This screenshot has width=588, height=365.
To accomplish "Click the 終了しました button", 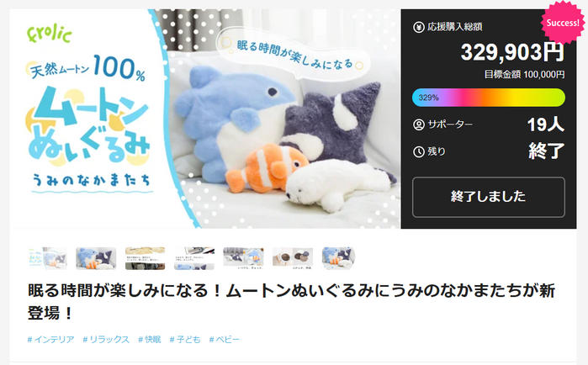I will click(x=488, y=197).
